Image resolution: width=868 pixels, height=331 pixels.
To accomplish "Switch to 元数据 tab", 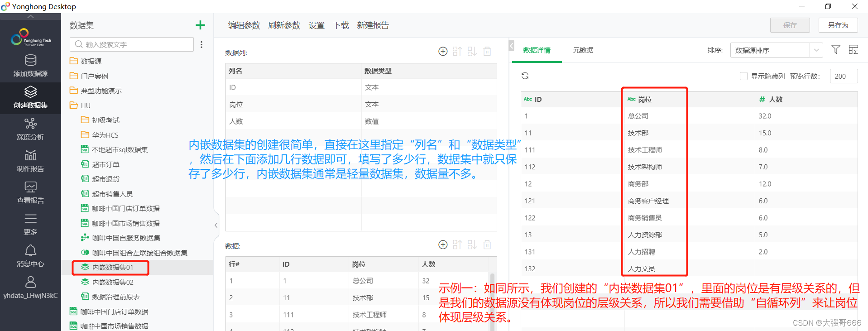I will (x=583, y=50).
